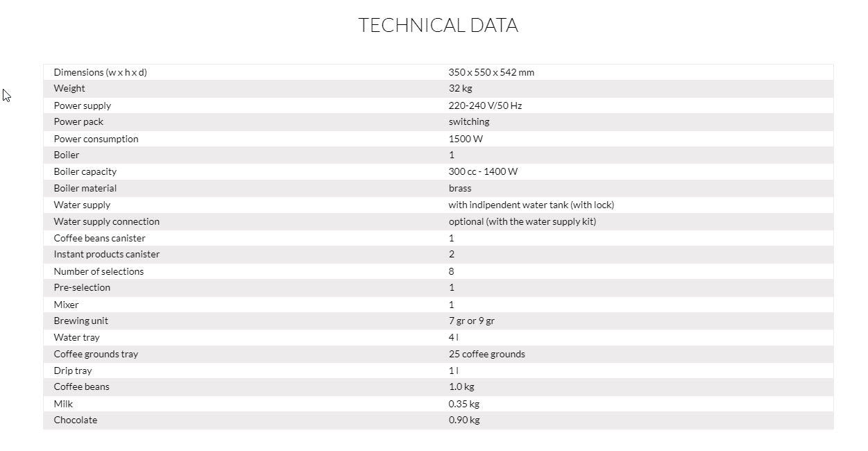
Task: Click the 220-240 V/50 Hz value
Action: (x=485, y=105)
